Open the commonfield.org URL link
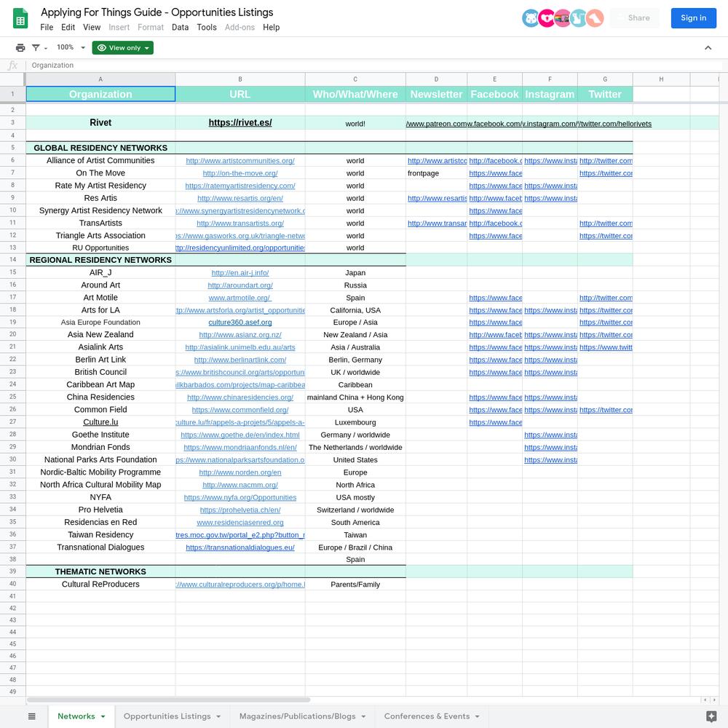The height and width of the screenshot is (728, 728). point(240,410)
